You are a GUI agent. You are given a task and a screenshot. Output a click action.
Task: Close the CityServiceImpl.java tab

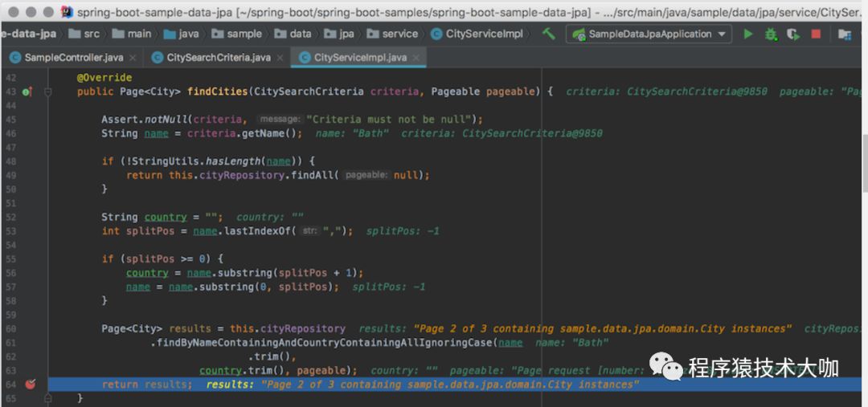tap(416, 58)
